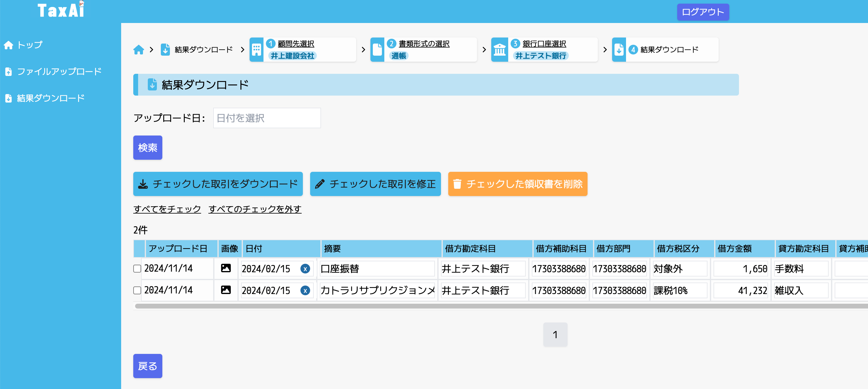Edit the 課税10% tax category field
This screenshot has height=389, width=868.
click(680, 290)
